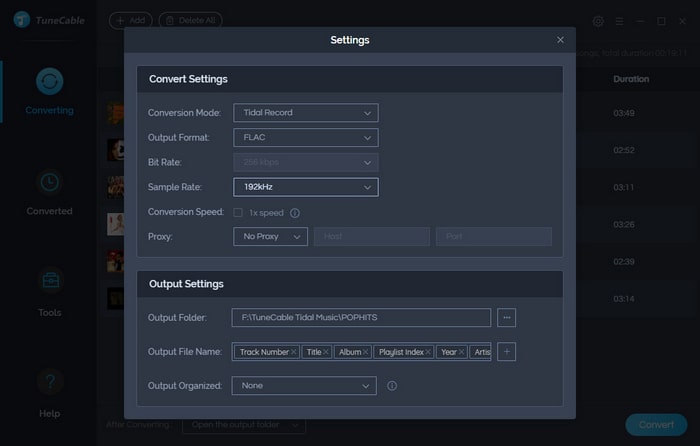The image size is (700, 446).
Task: Click the Output Folder path field
Action: tap(361, 317)
